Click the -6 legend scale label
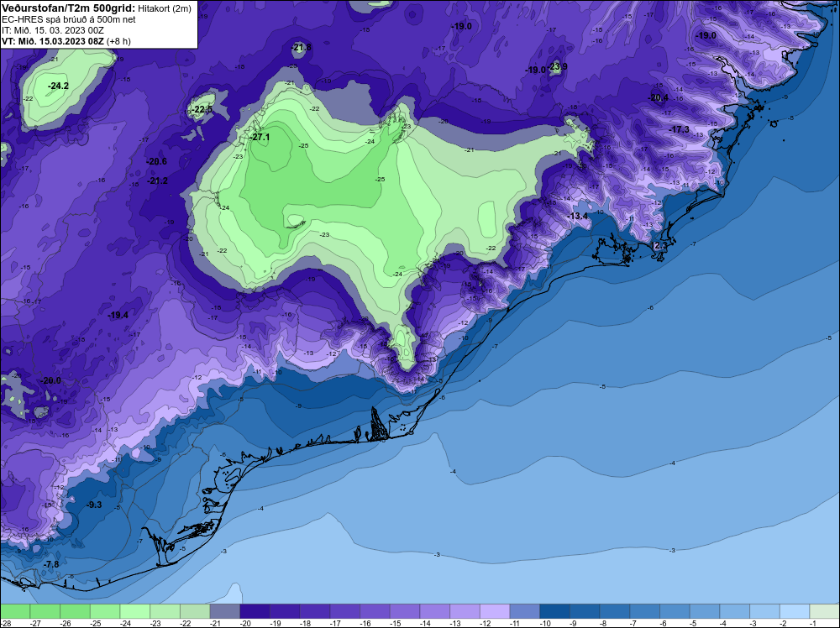840x628 pixels. (664, 623)
